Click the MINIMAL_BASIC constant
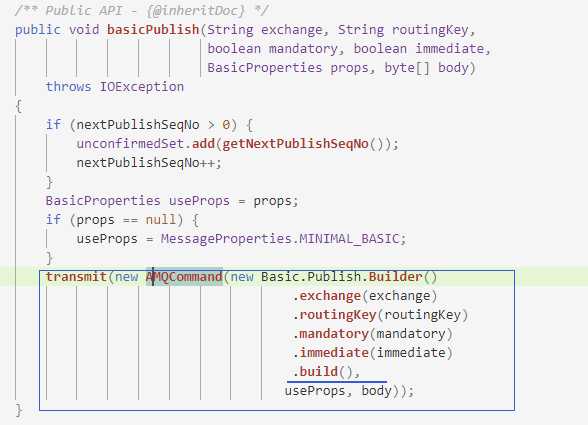The height and width of the screenshot is (425, 588). coord(349,239)
